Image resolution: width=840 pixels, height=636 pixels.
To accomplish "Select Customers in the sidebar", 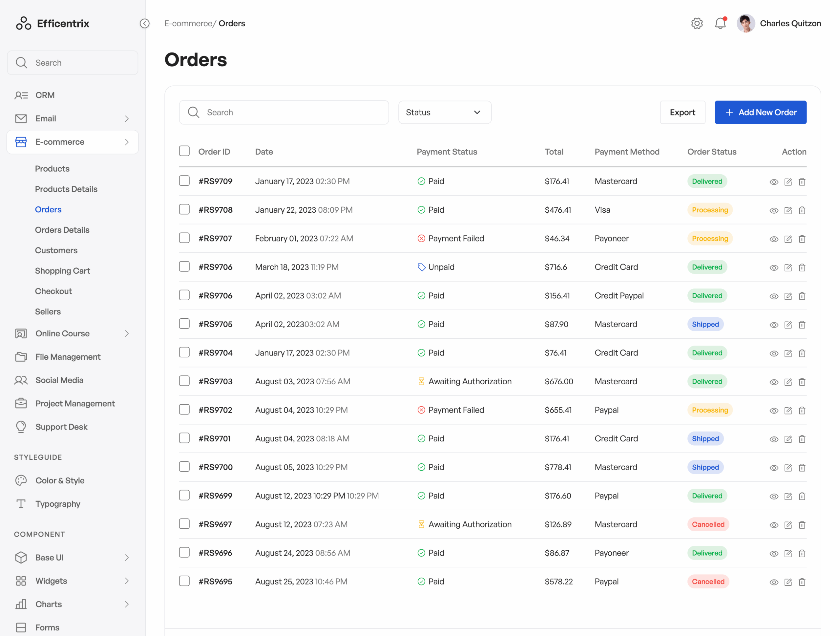I will [56, 250].
